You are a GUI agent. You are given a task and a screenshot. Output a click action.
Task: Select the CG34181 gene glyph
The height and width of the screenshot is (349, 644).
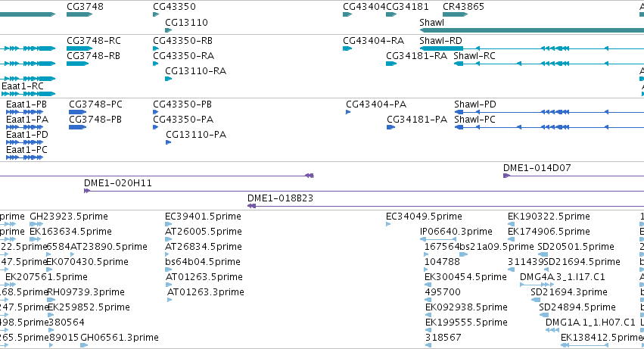391,14
